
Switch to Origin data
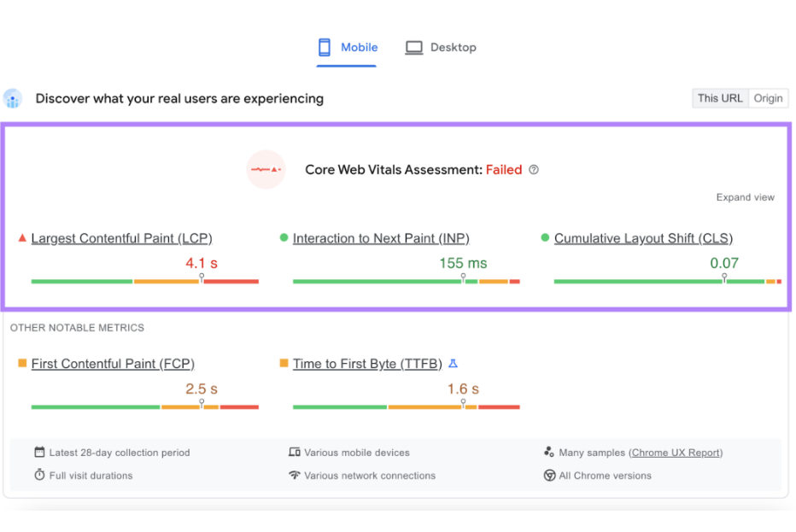768,98
